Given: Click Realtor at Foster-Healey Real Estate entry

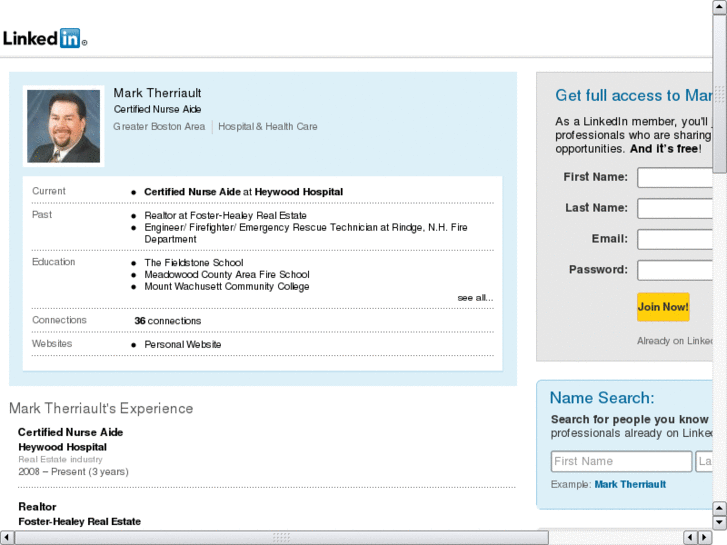Looking at the screenshot, I should pyautogui.click(x=225, y=216).
